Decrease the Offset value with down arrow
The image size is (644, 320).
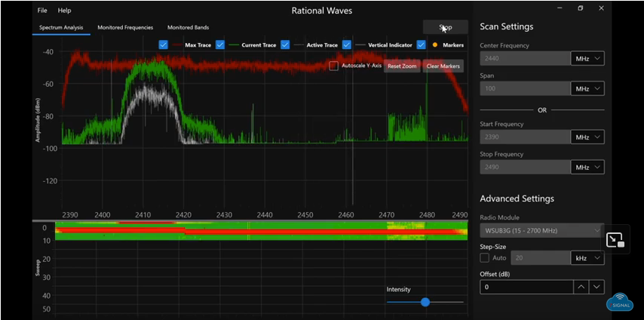pyautogui.click(x=596, y=287)
